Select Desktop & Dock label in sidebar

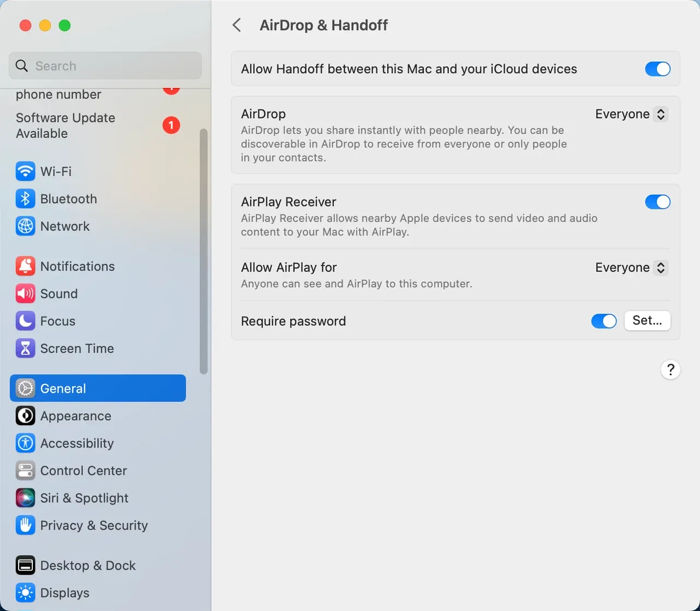88,566
